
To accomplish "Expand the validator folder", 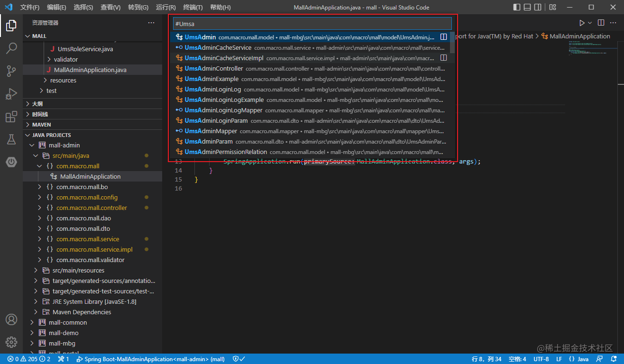I will 92,59.
